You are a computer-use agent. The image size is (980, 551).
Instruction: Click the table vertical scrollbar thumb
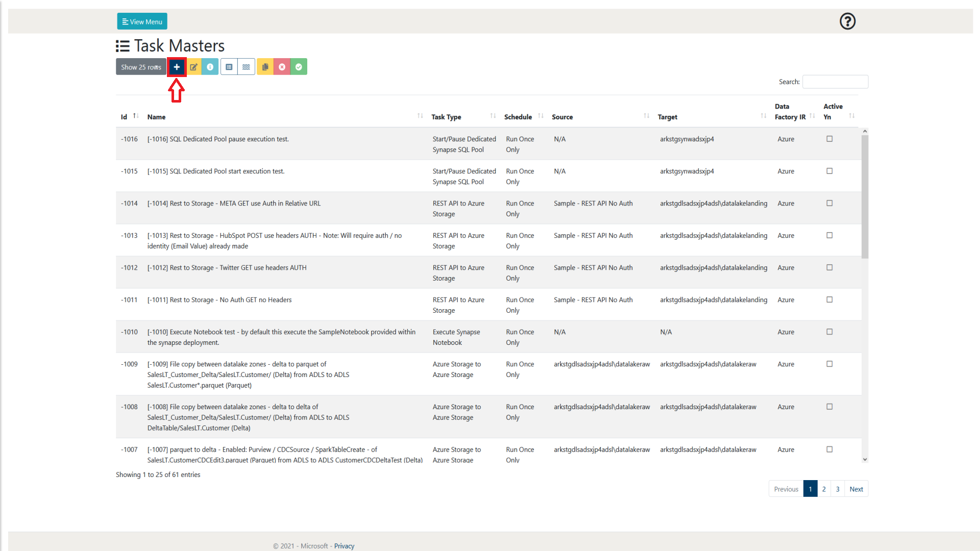[865, 196]
